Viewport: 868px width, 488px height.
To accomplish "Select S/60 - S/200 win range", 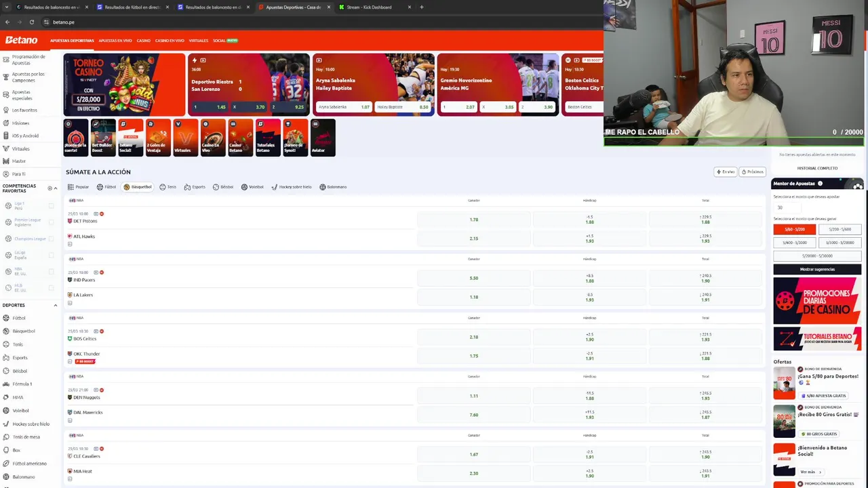I will [795, 229].
